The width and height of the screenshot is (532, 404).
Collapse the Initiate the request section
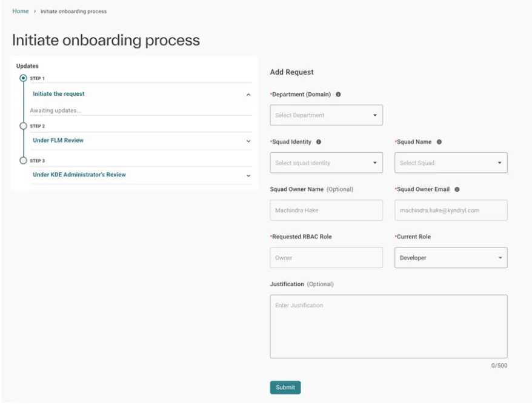pyautogui.click(x=248, y=95)
